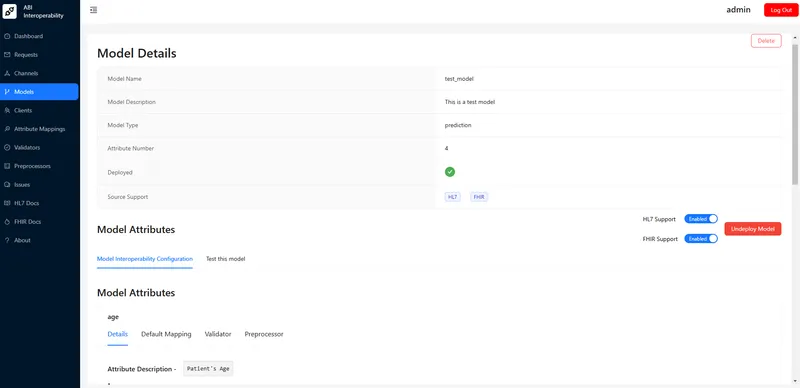Select the Model Interoperability Configuration tab
This screenshot has height=388, width=800.
click(x=145, y=259)
